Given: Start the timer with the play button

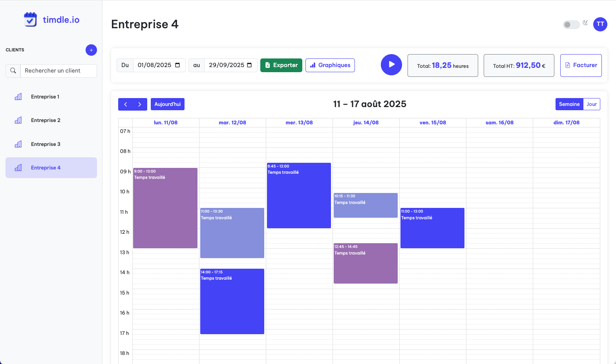Looking at the screenshot, I should point(391,65).
